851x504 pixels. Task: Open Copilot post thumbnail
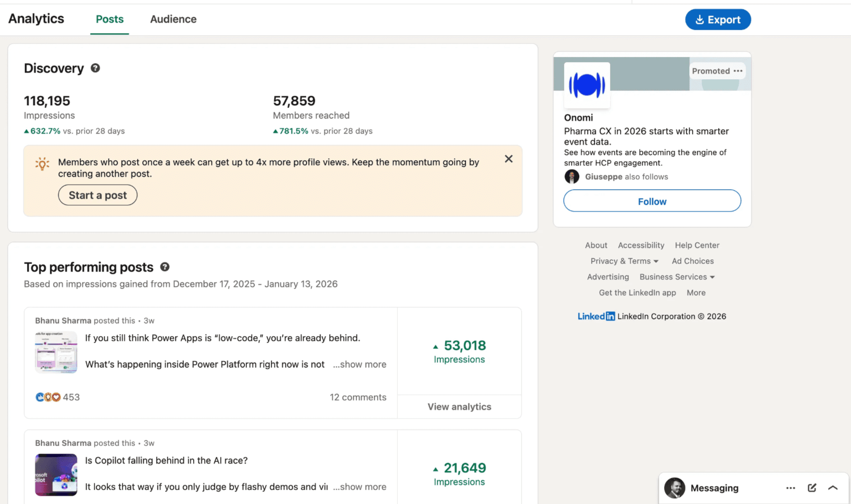pyautogui.click(x=56, y=475)
